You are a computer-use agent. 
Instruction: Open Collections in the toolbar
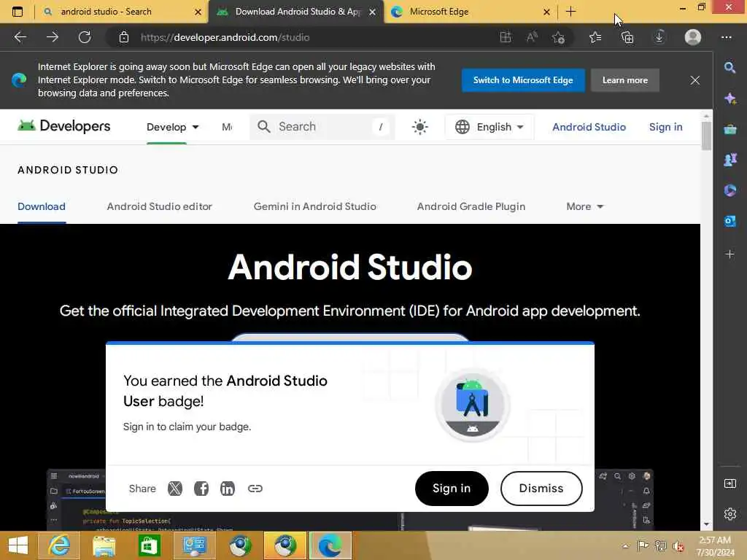627,37
